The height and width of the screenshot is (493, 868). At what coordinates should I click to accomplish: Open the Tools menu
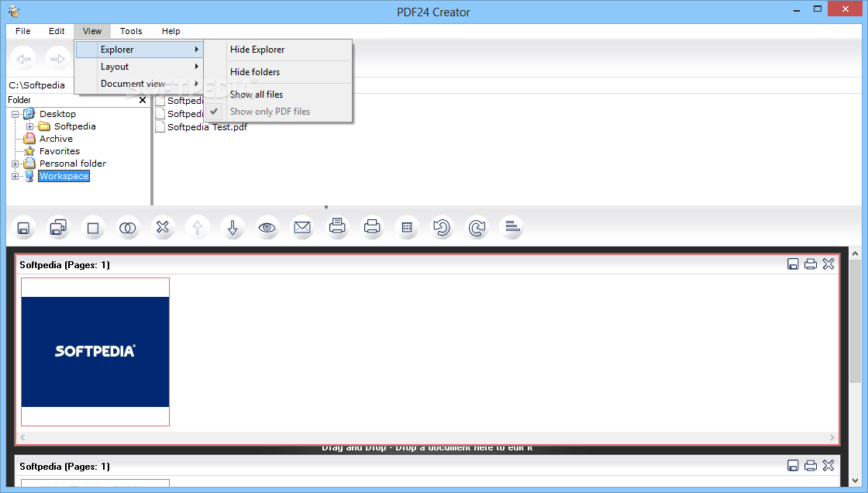131,31
